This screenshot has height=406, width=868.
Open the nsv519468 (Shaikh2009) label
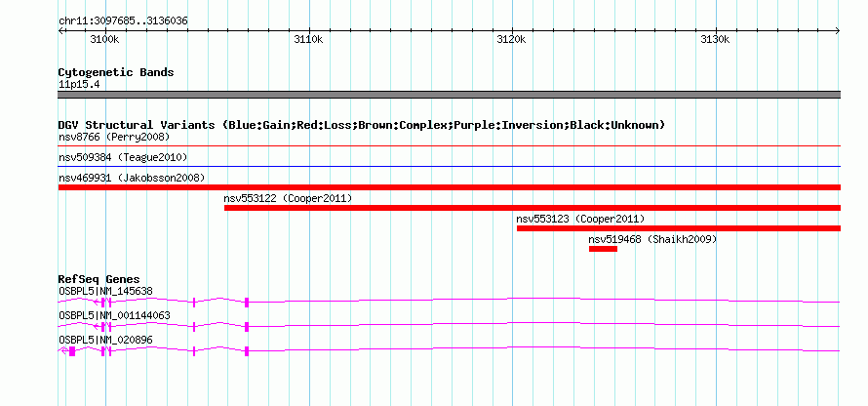652,239
